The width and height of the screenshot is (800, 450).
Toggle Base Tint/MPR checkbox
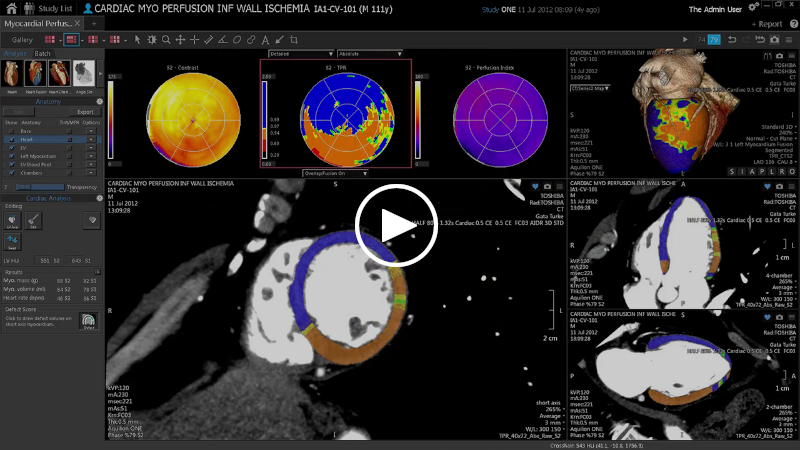[x=69, y=131]
